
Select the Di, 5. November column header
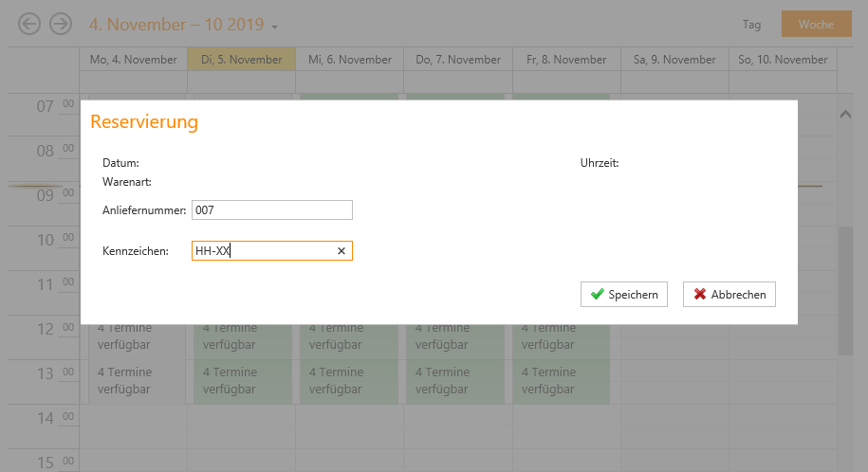point(241,59)
